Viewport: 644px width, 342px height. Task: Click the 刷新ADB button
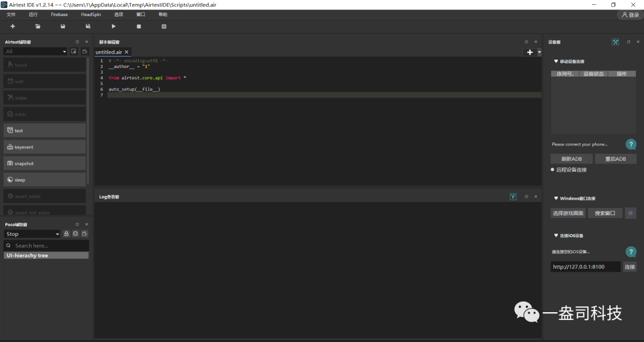click(x=572, y=159)
